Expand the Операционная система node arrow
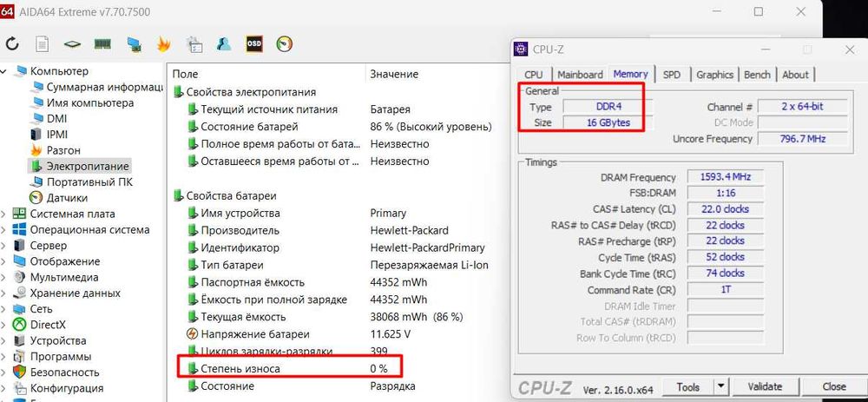 click(3, 230)
